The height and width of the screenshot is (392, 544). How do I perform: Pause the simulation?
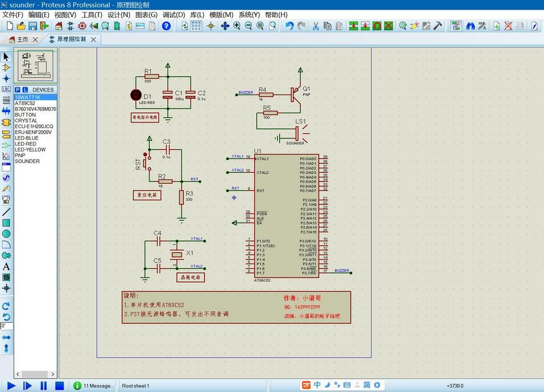[44, 385]
